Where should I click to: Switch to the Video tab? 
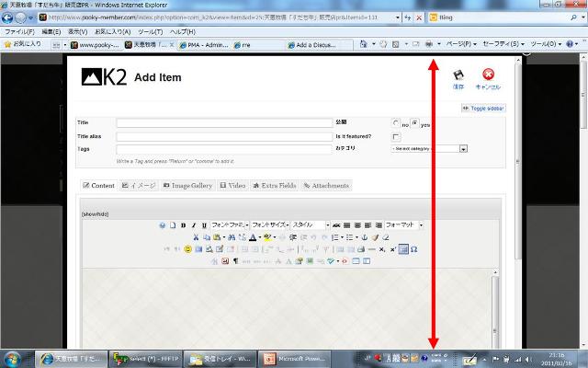[232, 186]
